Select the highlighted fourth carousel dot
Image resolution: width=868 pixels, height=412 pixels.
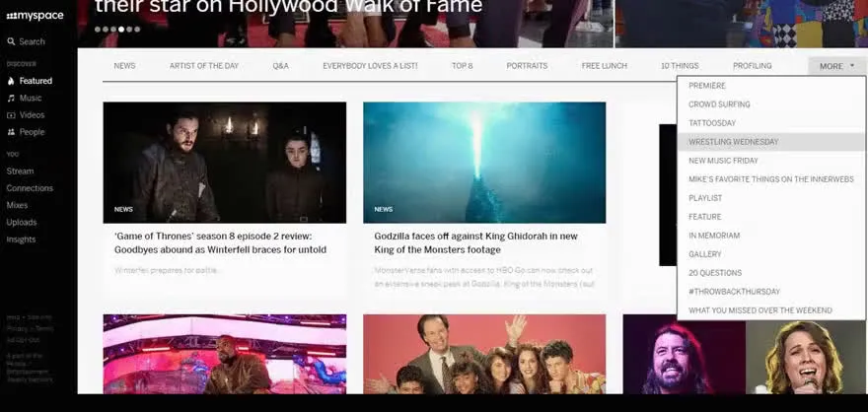click(121, 30)
